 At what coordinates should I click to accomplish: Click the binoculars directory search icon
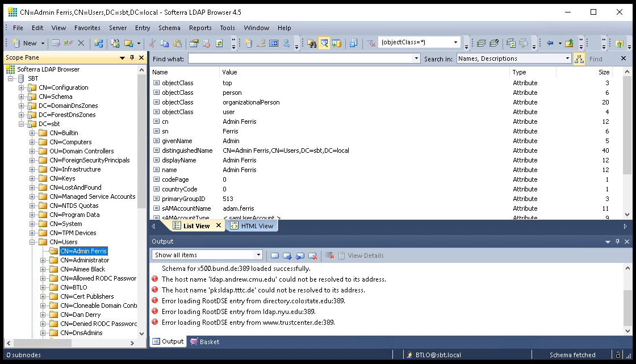tap(312, 43)
